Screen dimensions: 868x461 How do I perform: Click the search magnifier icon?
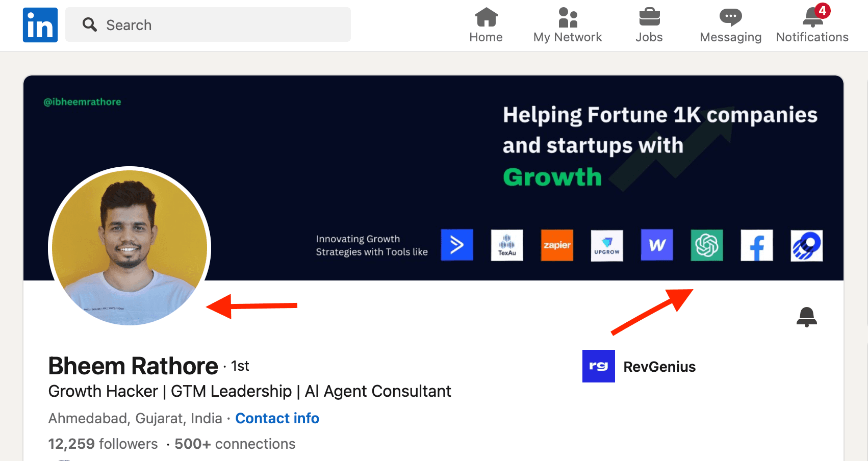point(90,24)
